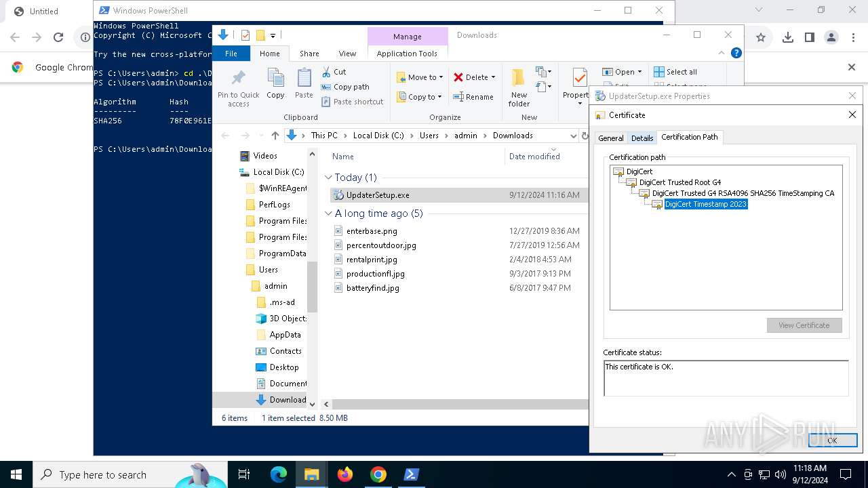868x488 pixels.
Task: Open the Move to dropdown
Action: tap(420, 77)
